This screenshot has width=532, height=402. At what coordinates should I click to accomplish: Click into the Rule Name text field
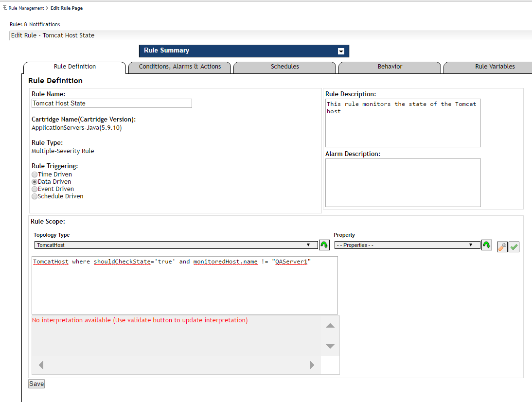pyautogui.click(x=111, y=103)
